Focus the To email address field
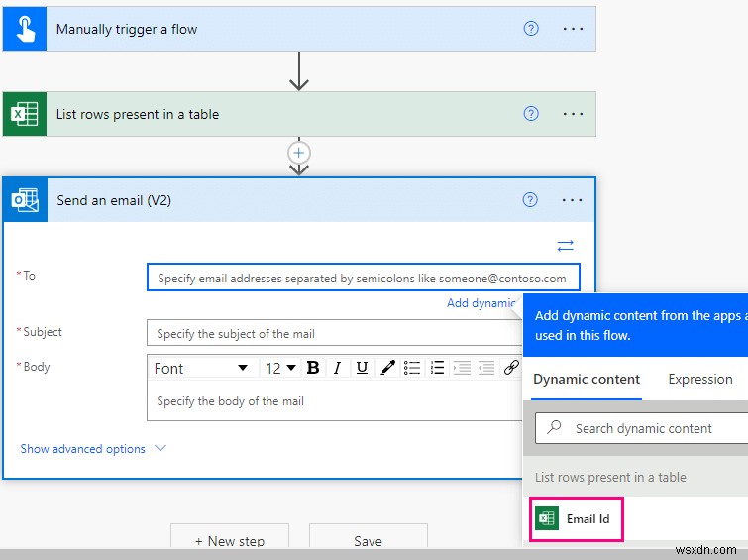The image size is (748, 560). 364,278
